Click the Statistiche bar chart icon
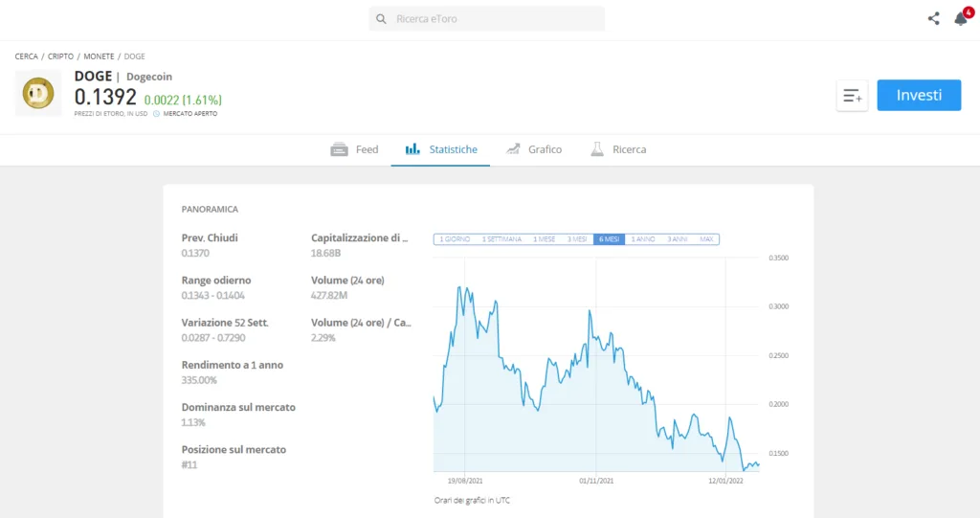The image size is (980, 518). [412, 149]
